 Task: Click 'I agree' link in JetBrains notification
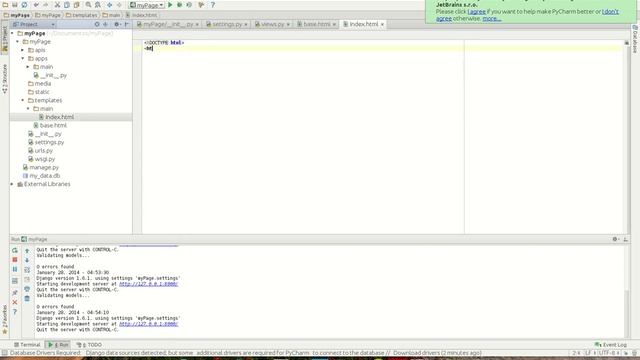tap(476, 12)
